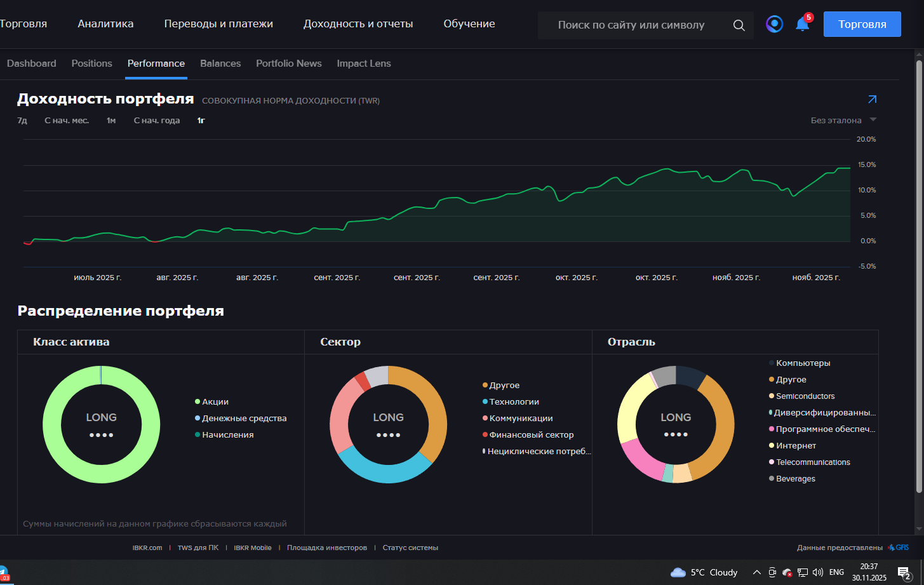Click the site or symbol search field
The height and width of the screenshot is (585, 924).
(x=631, y=25)
